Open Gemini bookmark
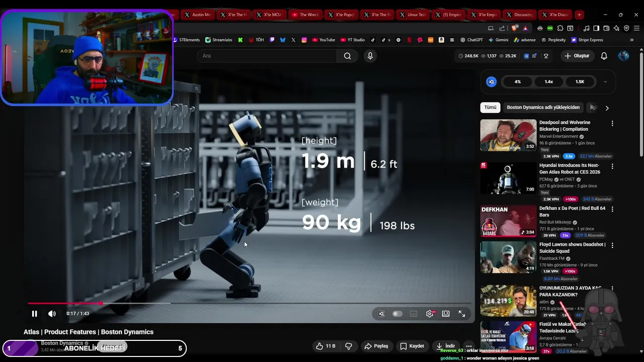The width and height of the screenshot is (644, 362). 498,40
